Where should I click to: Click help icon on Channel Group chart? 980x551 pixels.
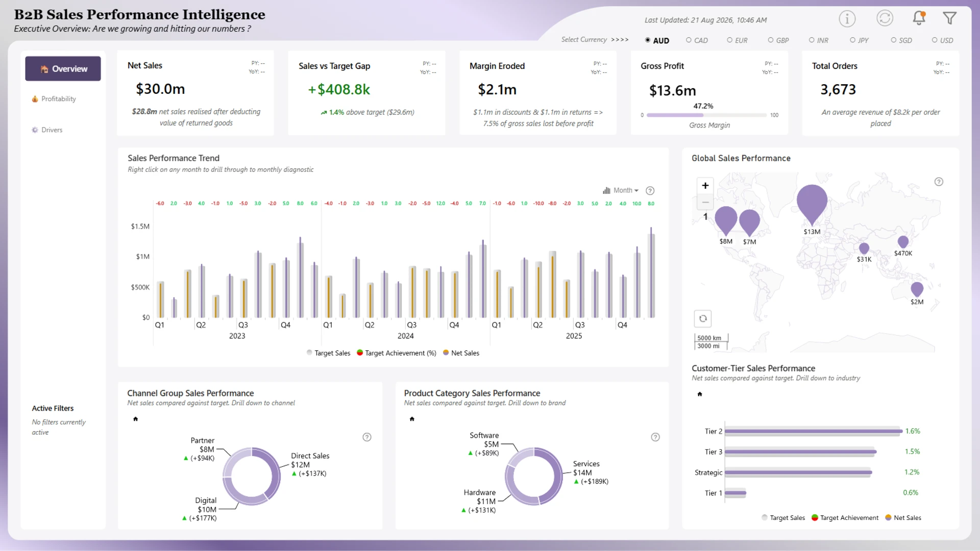point(367,437)
